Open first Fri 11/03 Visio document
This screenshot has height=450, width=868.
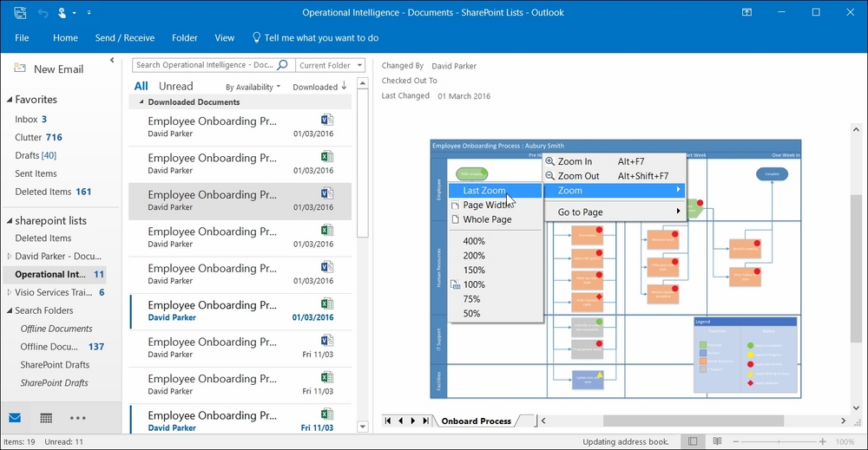point(240,348)
